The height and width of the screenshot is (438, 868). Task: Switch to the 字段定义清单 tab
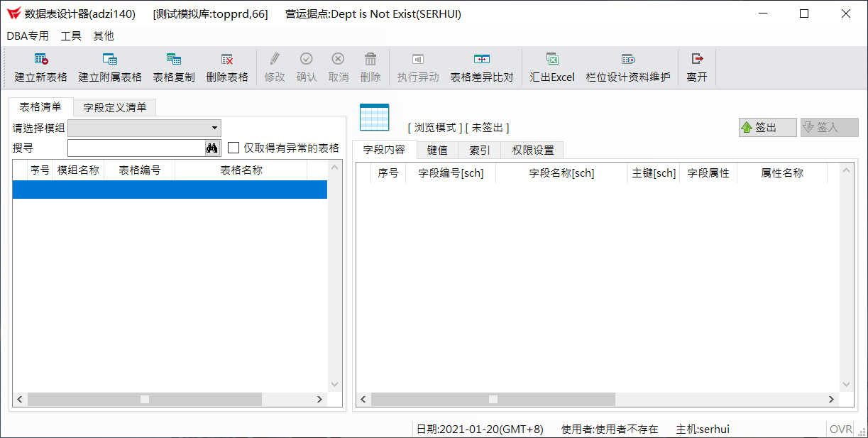114,107
